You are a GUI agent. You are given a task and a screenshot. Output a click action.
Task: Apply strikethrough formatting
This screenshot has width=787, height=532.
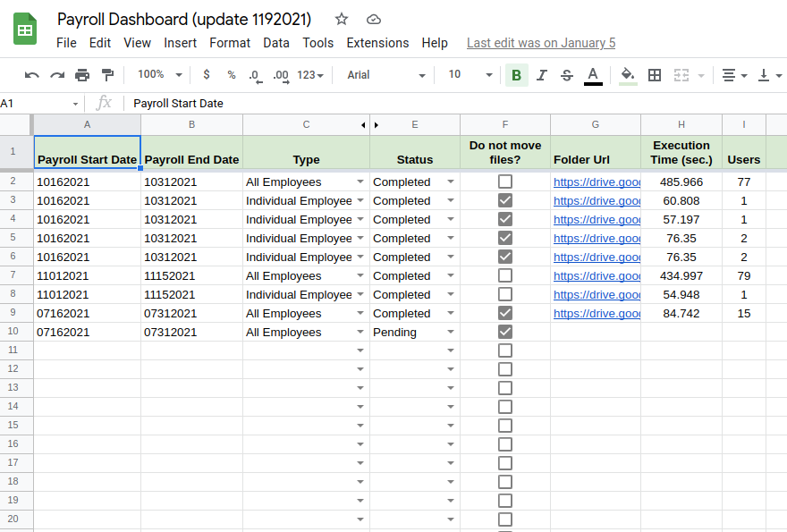566,75
